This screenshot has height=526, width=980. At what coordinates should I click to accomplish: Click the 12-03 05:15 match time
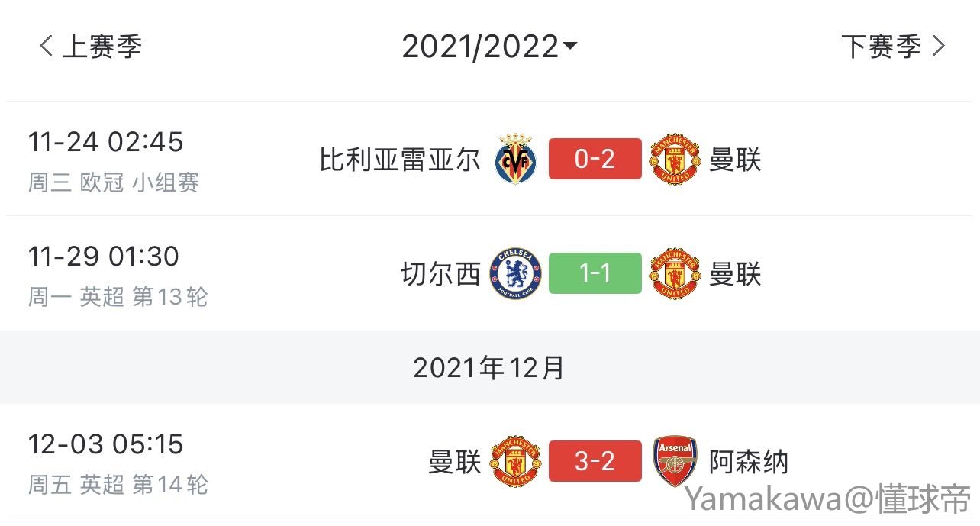click(106, 444)
